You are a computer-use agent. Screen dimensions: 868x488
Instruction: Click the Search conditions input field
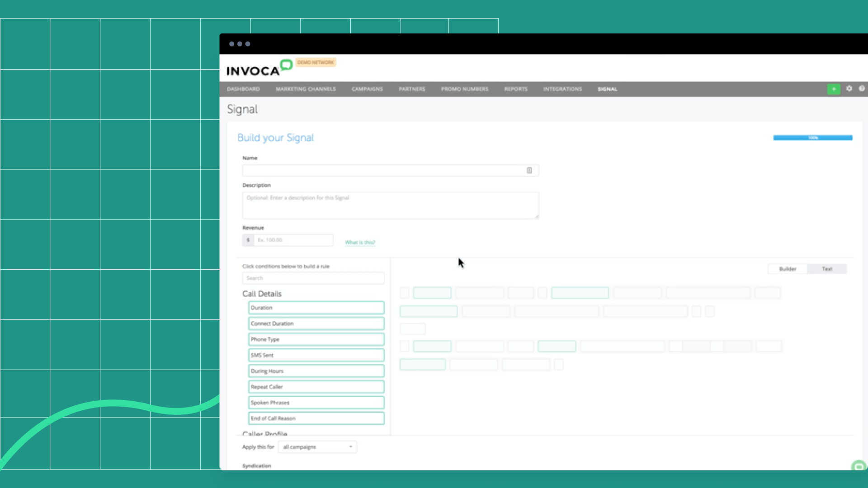pyautogui.click(x=313, y=278)
